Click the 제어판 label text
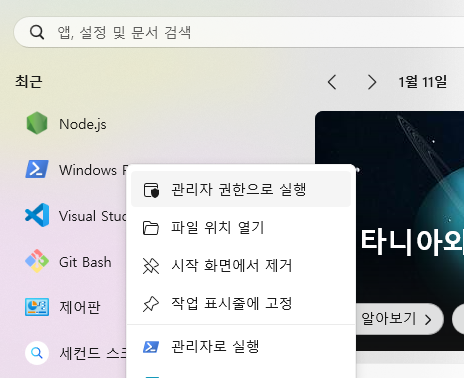The image size is (464, 378). click(x=80, y=307)
